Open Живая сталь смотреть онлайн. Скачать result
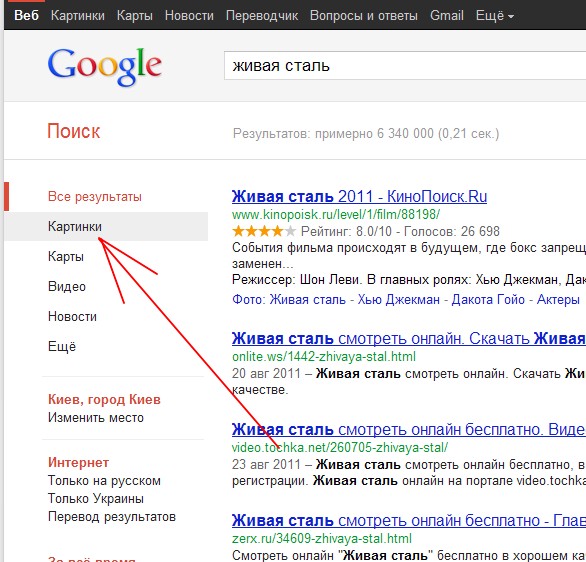 pos(409,339)
